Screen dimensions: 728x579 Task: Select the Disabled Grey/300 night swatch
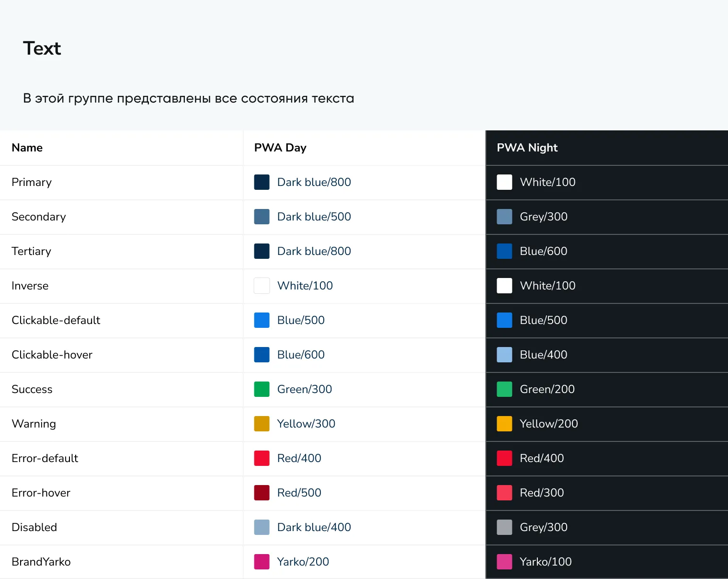(x=504, y=527)
